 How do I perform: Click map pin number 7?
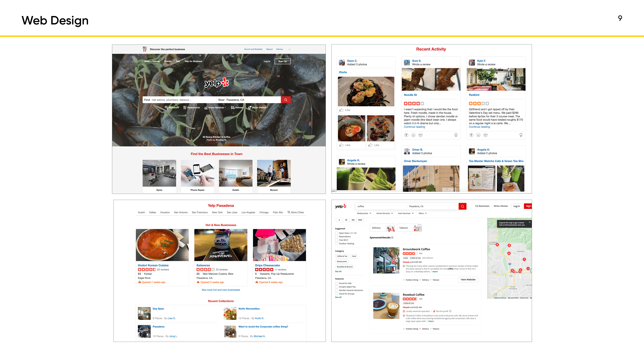(x=524, y=259)
